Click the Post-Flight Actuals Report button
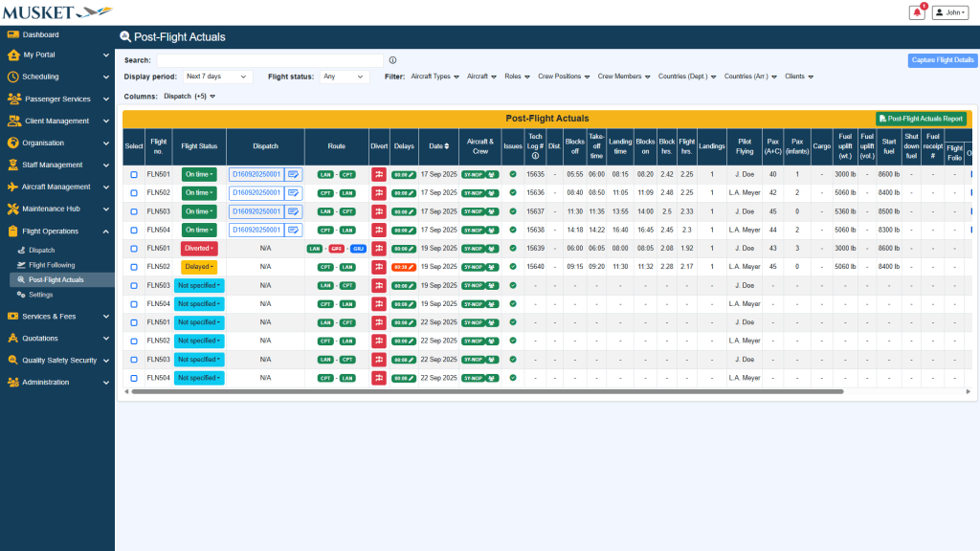This screenshot has height=551, width=980. click(920, 119)
